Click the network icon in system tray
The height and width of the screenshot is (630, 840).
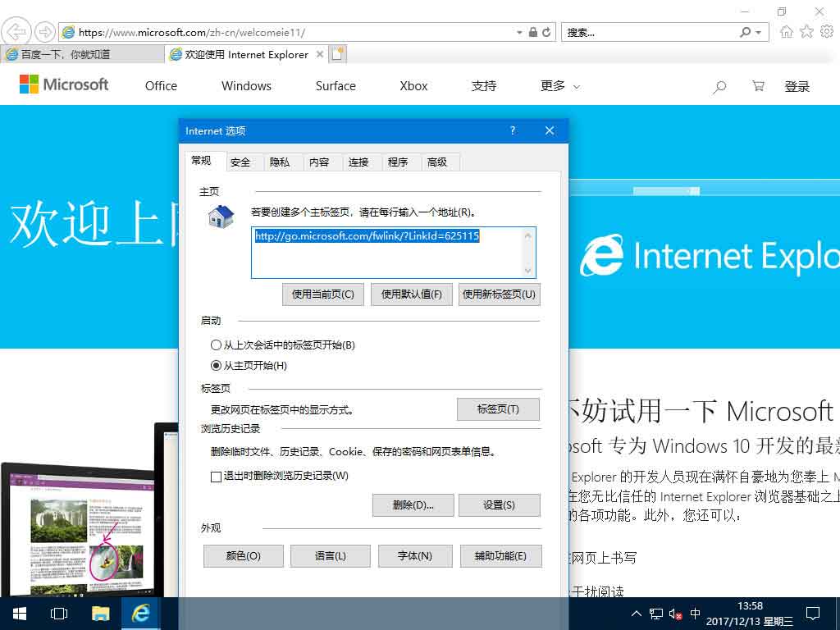[655, 614]
